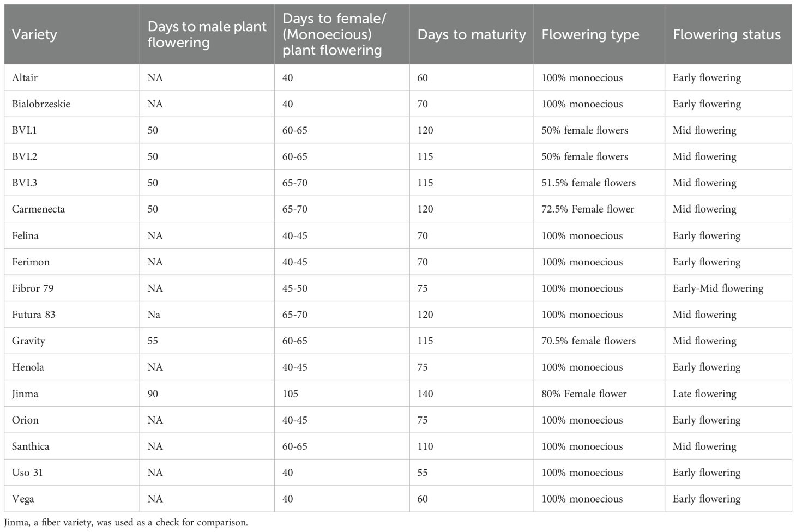Select the Futura 83 variety cell
This screenshot has height=532, width=796.
click(x=33, y=315)
